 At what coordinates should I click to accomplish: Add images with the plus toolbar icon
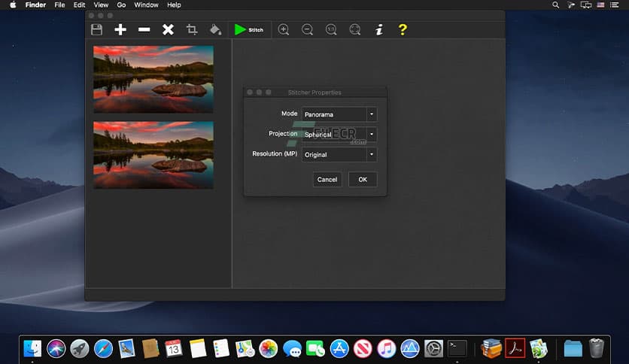point(120,29)
